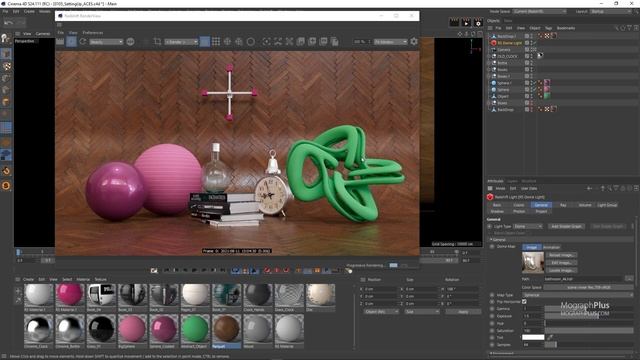
Task: Click hamburger menu icon in Materials panel
Action: [18, 279]
